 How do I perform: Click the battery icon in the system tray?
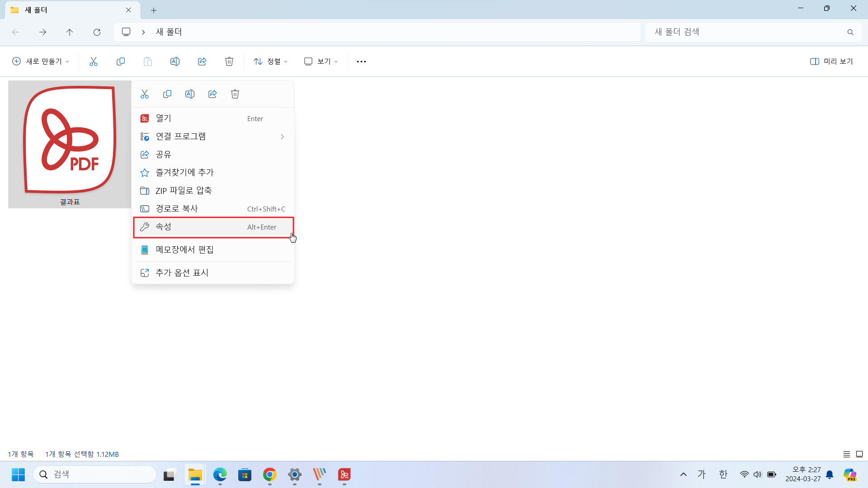click(772, 474)
